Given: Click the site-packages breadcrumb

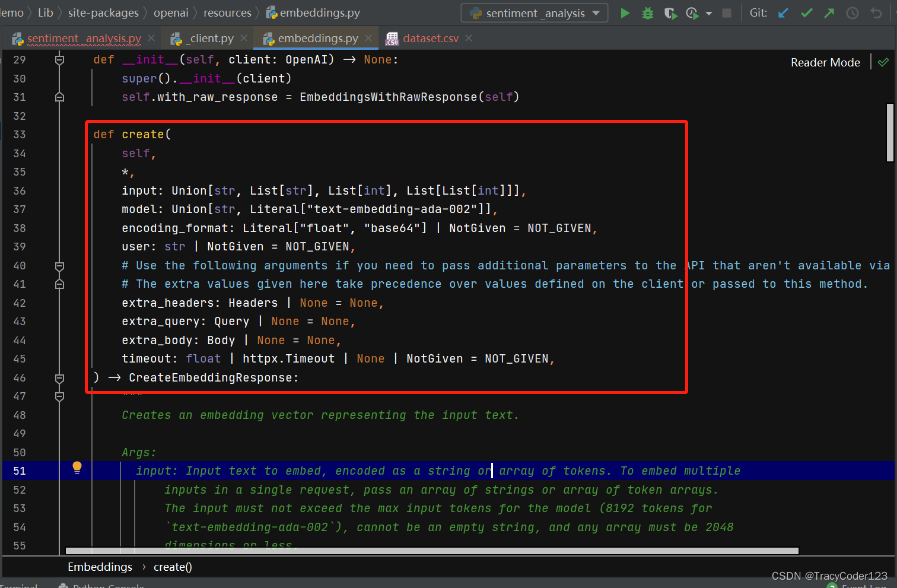Looking at the screenshot, I should click(x=103, y=13).
